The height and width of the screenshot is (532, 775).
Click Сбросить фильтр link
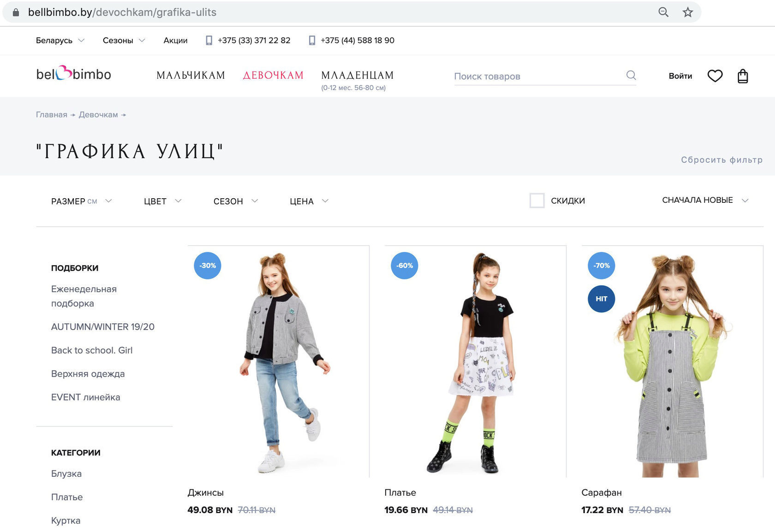click(x=721, y=160)
